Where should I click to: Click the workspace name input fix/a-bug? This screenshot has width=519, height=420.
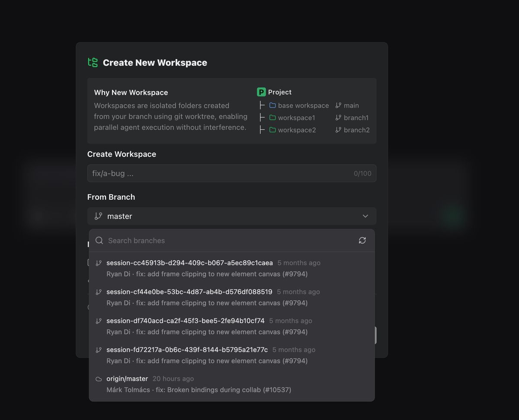[232, 173]
